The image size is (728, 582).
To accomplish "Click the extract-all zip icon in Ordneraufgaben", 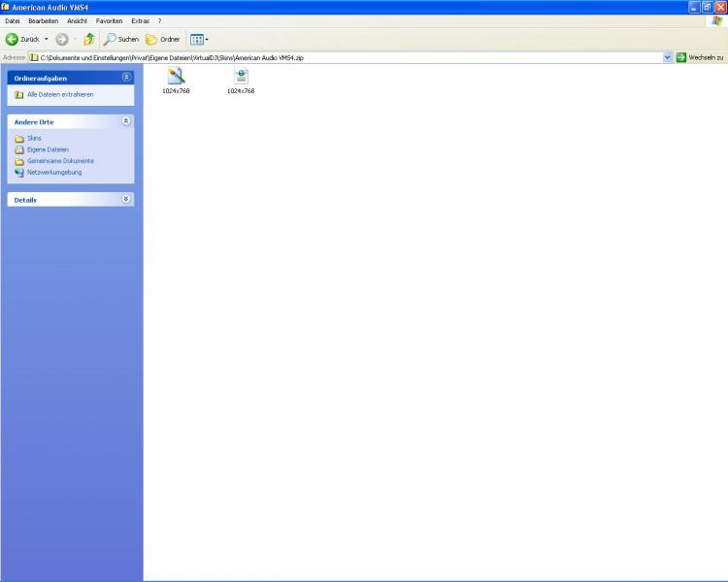I will click(19, 95).
